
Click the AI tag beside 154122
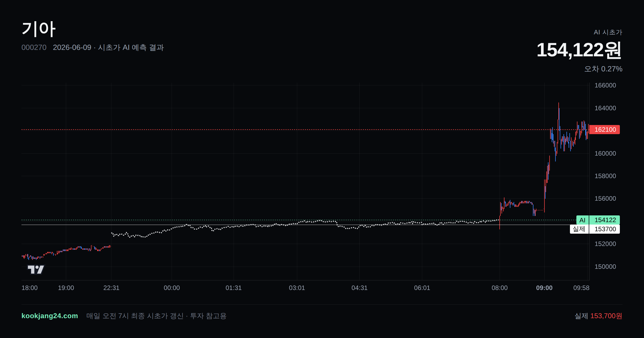(582, 220)
